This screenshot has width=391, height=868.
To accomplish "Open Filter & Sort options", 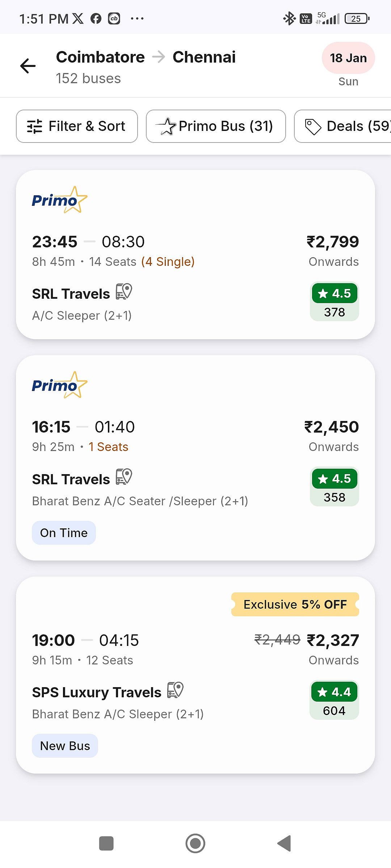I will point(77,126).
